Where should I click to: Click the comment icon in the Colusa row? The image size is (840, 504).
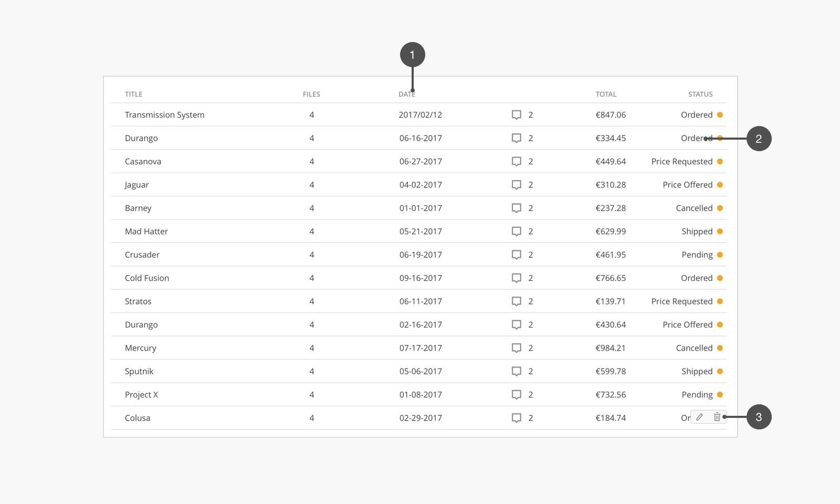pos(517,418)
